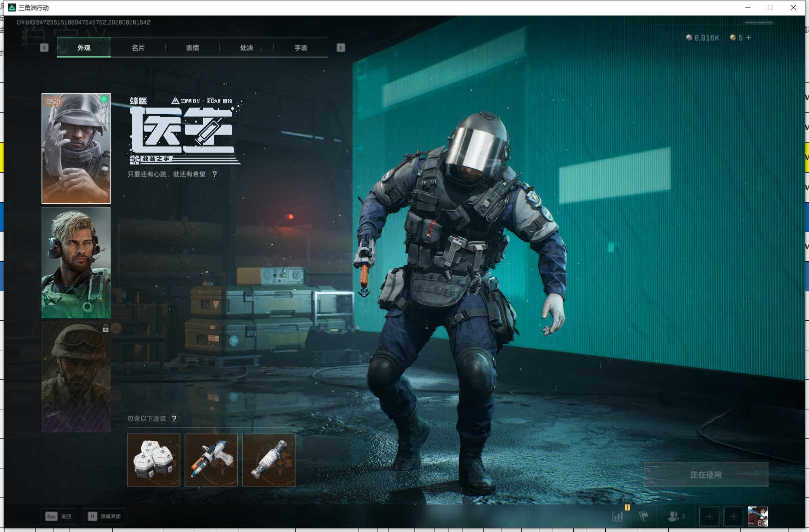809x532 pixels.
Task: Open the friends icon showing 3
Action: coord(676,516)
